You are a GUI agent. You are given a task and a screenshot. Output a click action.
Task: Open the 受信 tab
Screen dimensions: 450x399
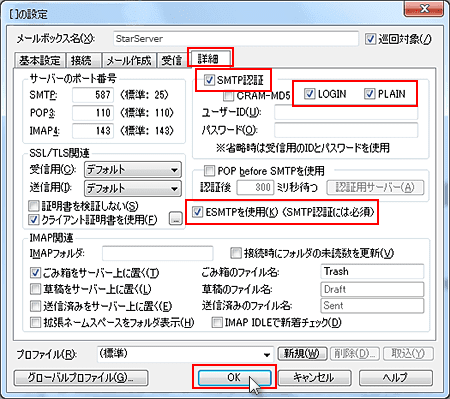[x=172, y=61]
